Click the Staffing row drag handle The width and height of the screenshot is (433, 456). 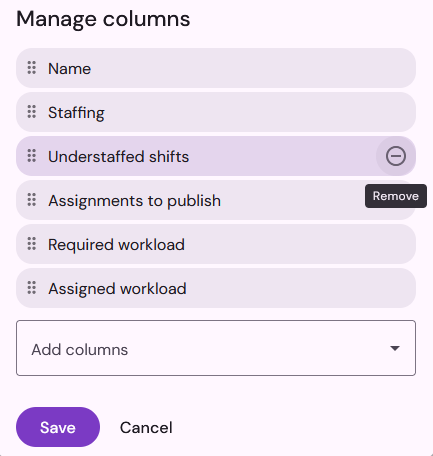click(x=32, y=112)
